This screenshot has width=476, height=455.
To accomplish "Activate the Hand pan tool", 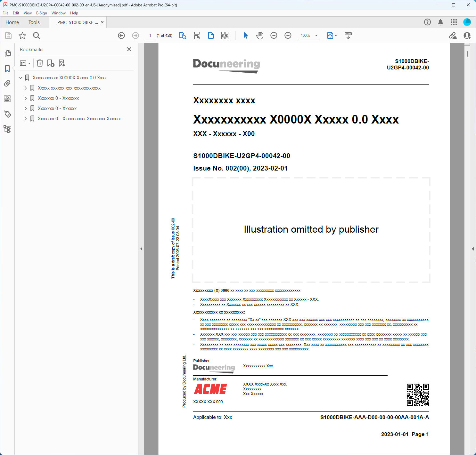I will tap(260, 36).
